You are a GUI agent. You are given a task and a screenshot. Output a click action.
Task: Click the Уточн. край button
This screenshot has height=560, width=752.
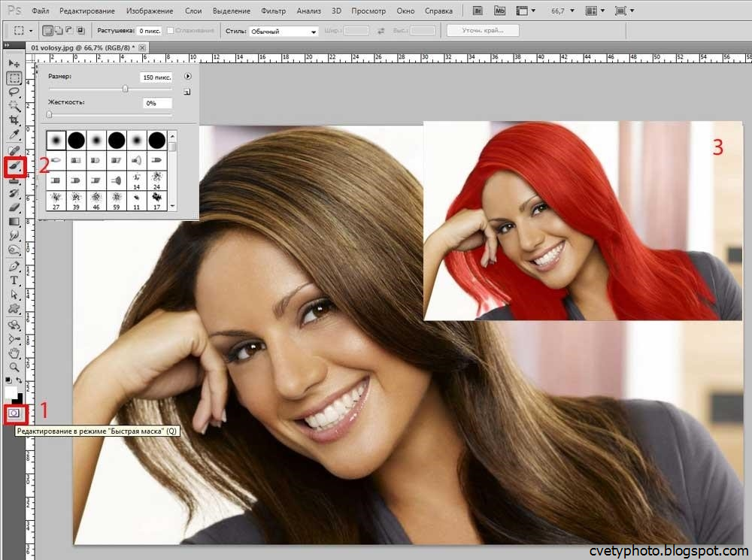click(483, 31)
